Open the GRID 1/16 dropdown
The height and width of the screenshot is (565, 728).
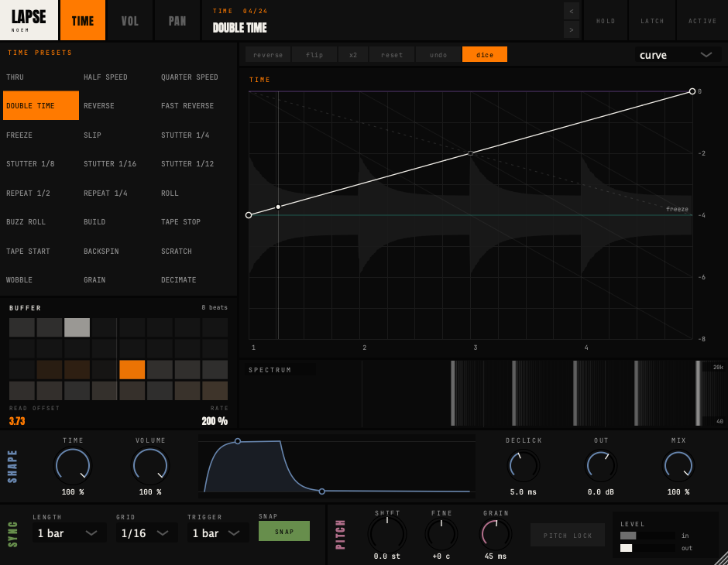point(146,533)
